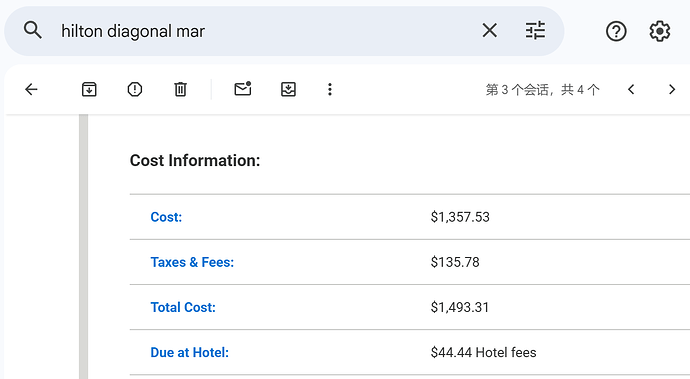
Task: Click the '$135.78' value
Action: tap(455, 262)
